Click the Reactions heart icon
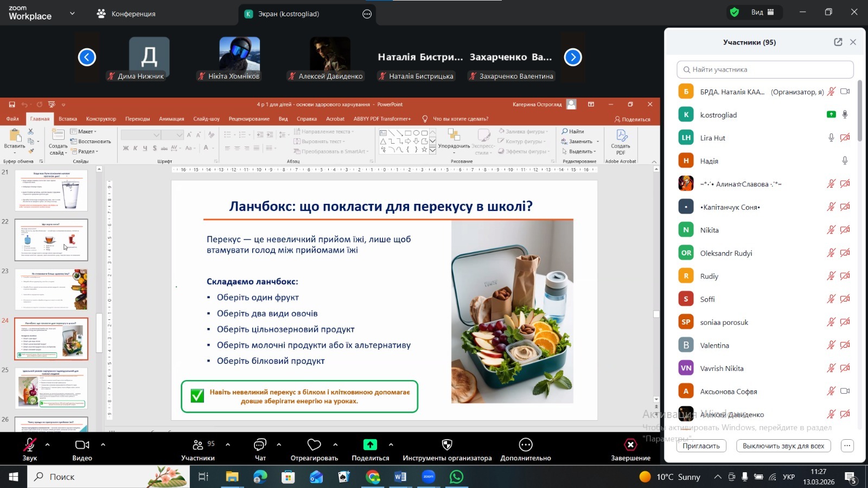Screen dimensions: 868x488 [314, 445]
